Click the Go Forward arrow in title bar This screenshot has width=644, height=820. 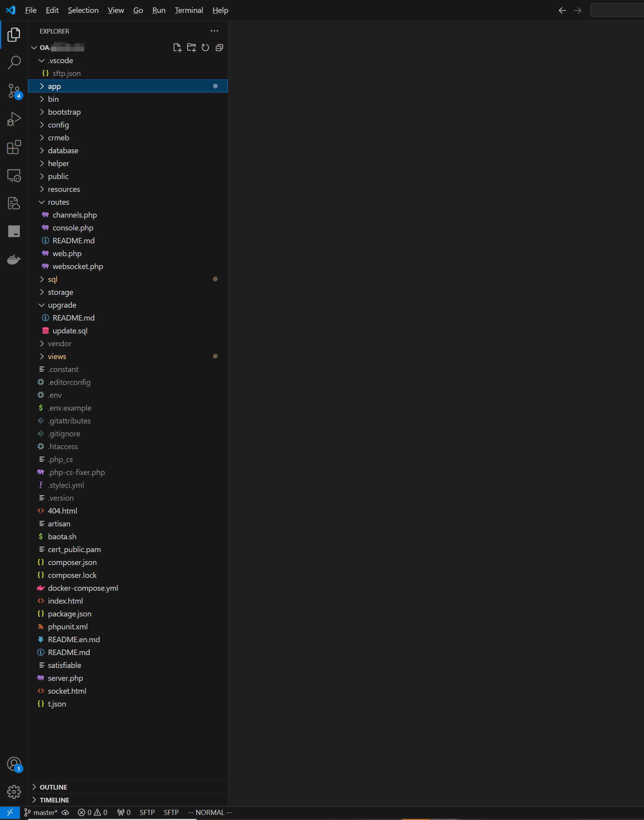[578, 10]
